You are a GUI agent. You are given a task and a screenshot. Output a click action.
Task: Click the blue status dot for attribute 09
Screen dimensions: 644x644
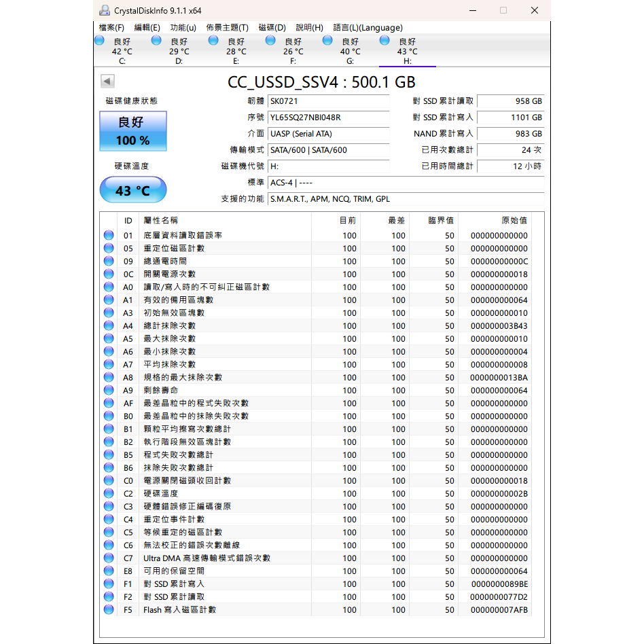108,261
